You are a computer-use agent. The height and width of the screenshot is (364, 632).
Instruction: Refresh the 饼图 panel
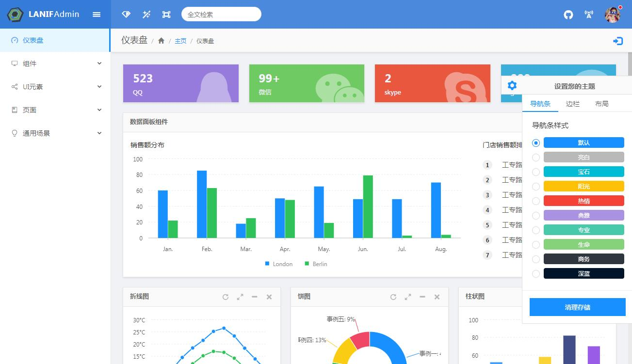coord(393,297)
